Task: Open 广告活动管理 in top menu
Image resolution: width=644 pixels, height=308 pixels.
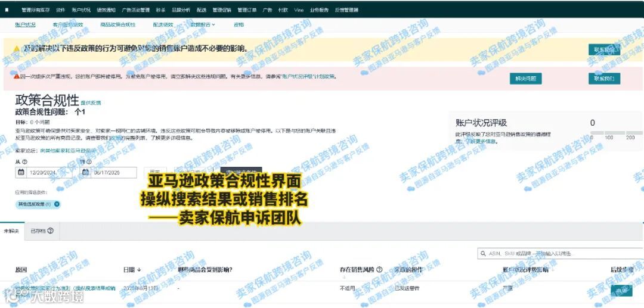Action: click(x=136, y=10)
